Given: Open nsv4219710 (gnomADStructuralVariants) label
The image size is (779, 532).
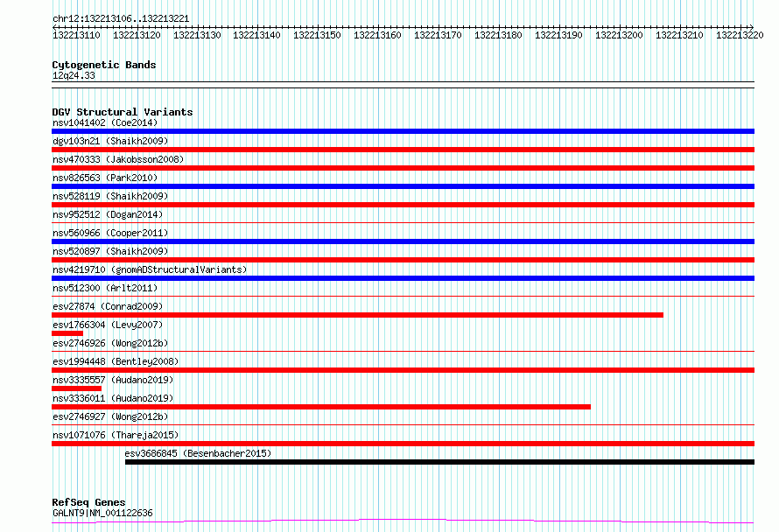Looking at the screenshot, I should [x=150, y=269].
